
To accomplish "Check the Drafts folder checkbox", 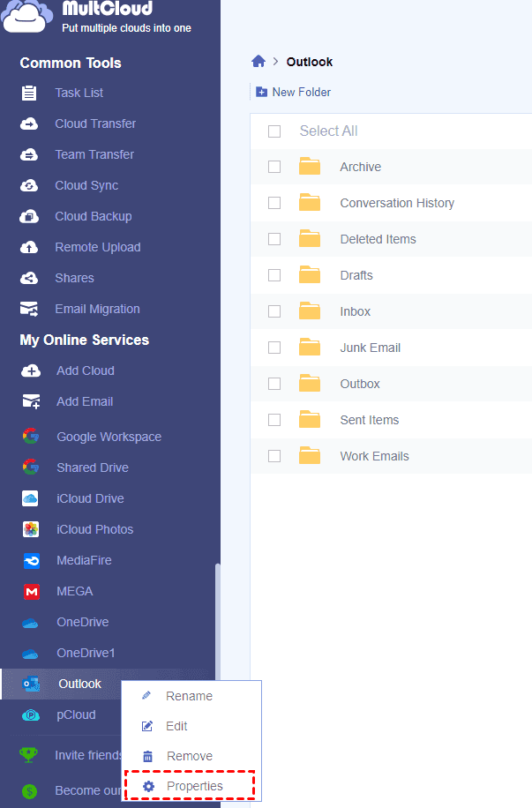I will pos(274,275).
